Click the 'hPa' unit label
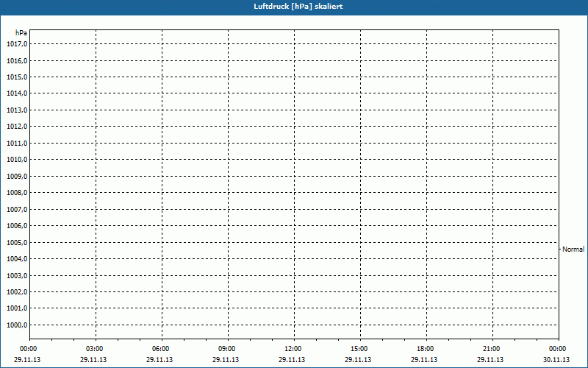The width and height of the screenshot is (588, 368). [x=21, y=33]
